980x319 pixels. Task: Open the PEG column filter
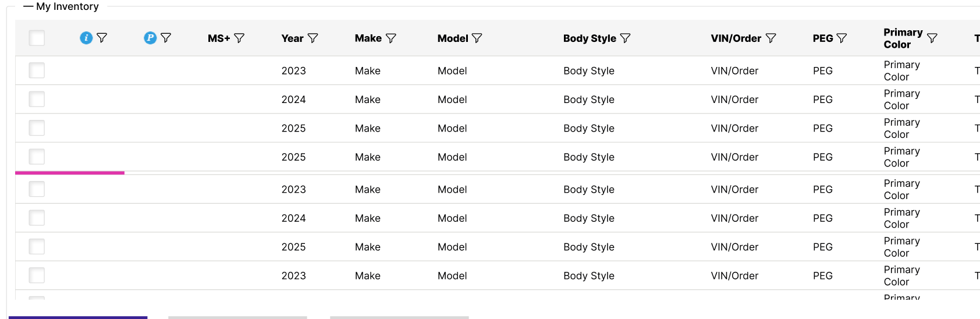841,38
